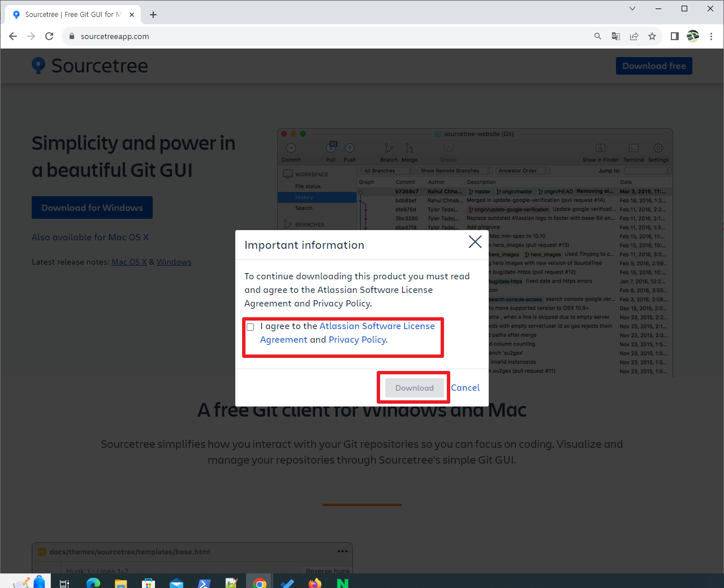
Task: Reload the page
Action: 49,36
